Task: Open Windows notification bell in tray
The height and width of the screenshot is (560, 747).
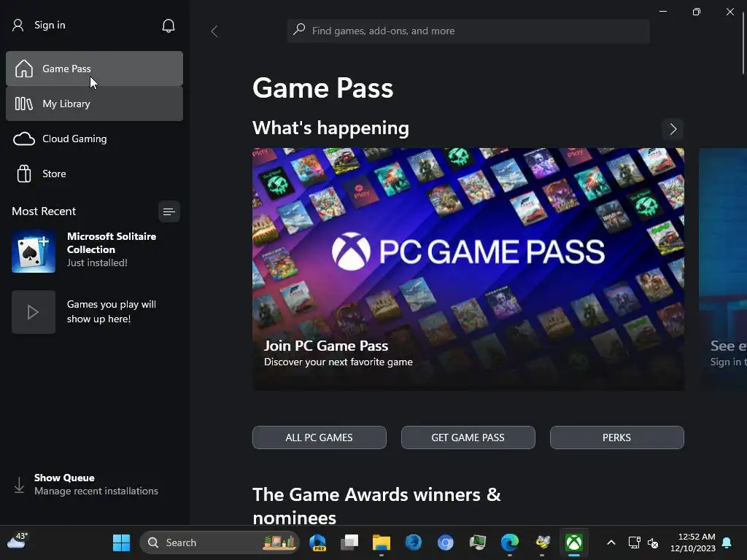Action: click(727, 542)
